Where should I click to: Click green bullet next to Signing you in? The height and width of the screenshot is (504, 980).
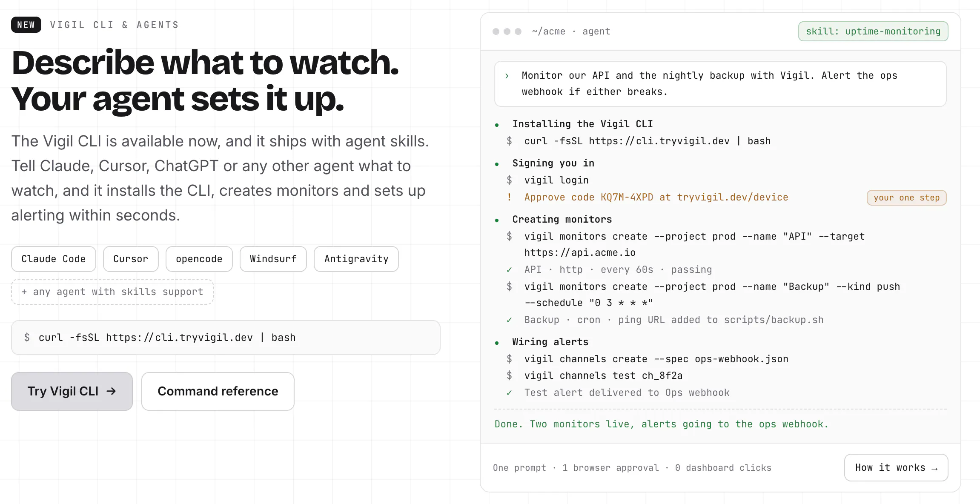[497, 164]
